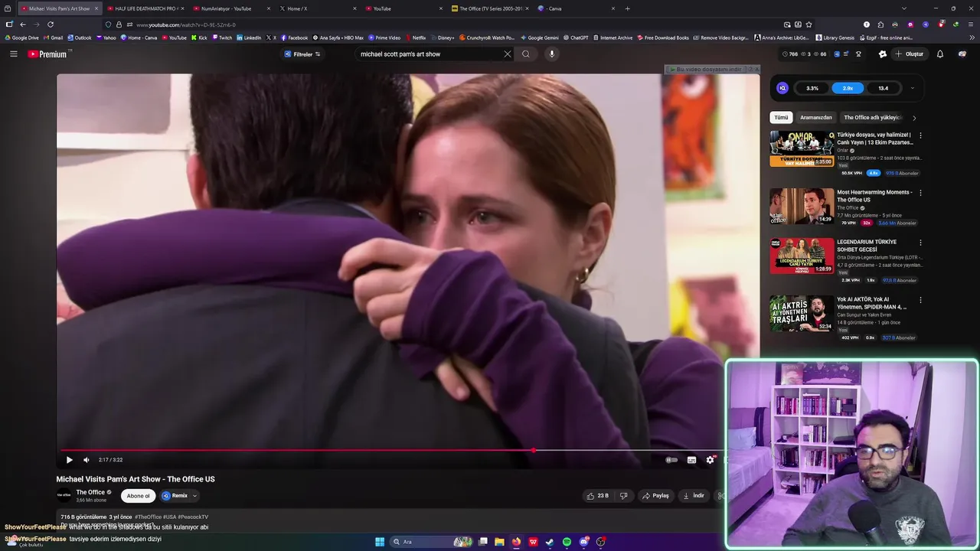Click the Abone ol subscribe button
Image resolution: width=980 pixels, height=551 pixels.
[x=138, y=496]
